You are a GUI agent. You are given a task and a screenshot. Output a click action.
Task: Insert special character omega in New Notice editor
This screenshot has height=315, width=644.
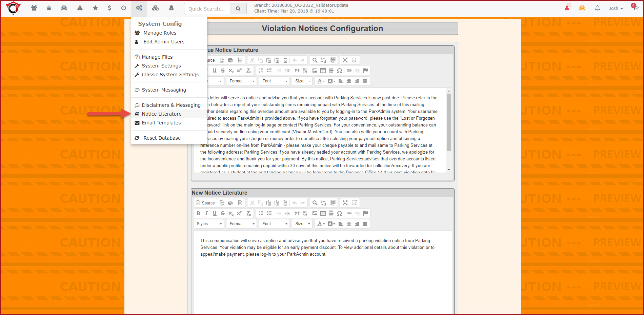coord(339,214)
